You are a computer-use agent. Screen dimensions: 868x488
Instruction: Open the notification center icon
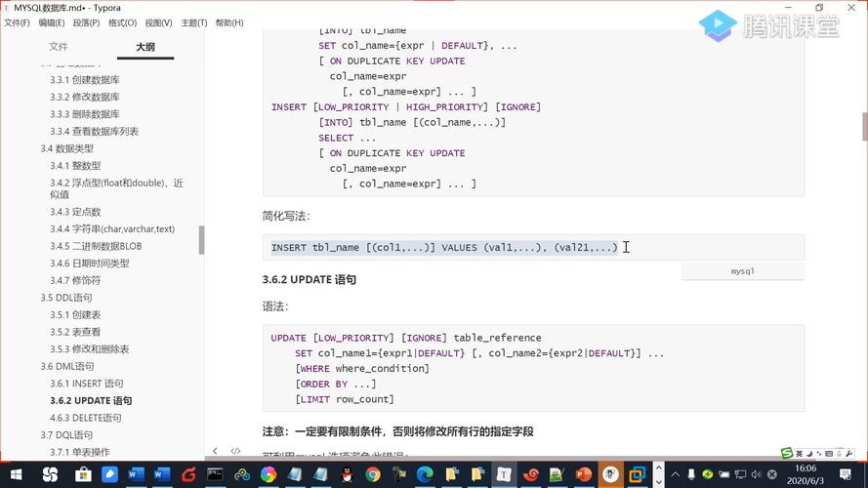tap(846, 474)
